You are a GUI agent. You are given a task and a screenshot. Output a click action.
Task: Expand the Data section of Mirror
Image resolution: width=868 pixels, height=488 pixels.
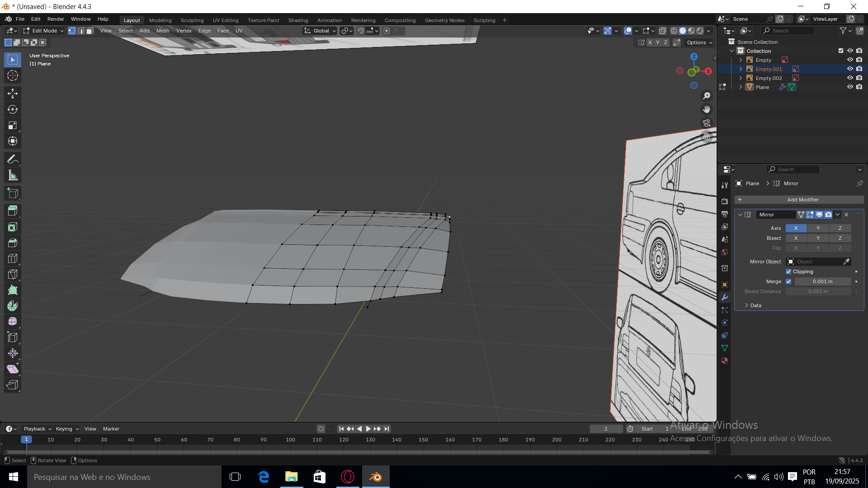tap(755, 305)
